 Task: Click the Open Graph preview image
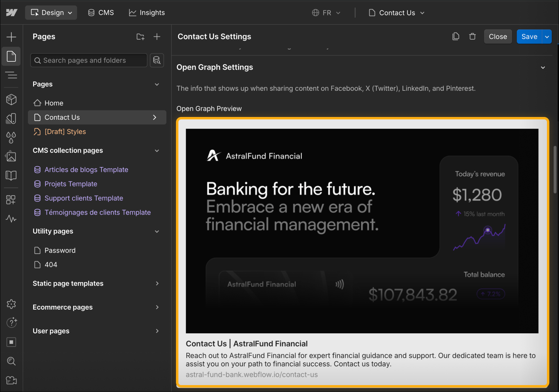362,231
